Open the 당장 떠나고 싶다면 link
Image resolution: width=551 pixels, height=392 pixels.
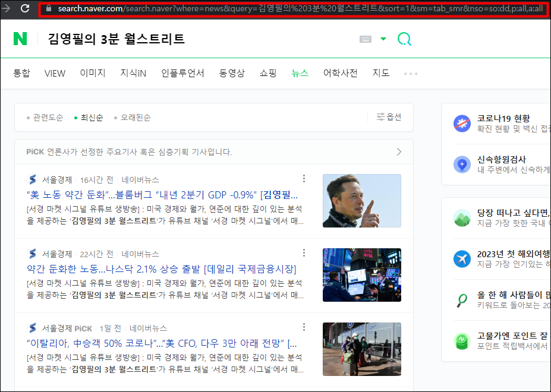click(x=514, y=213)
